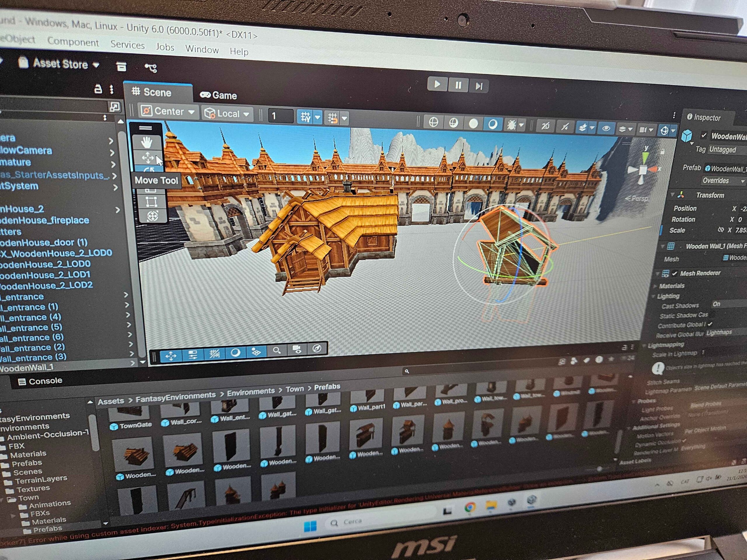
Task: Open the Package Manager box icon
Action: pos(121,66)
